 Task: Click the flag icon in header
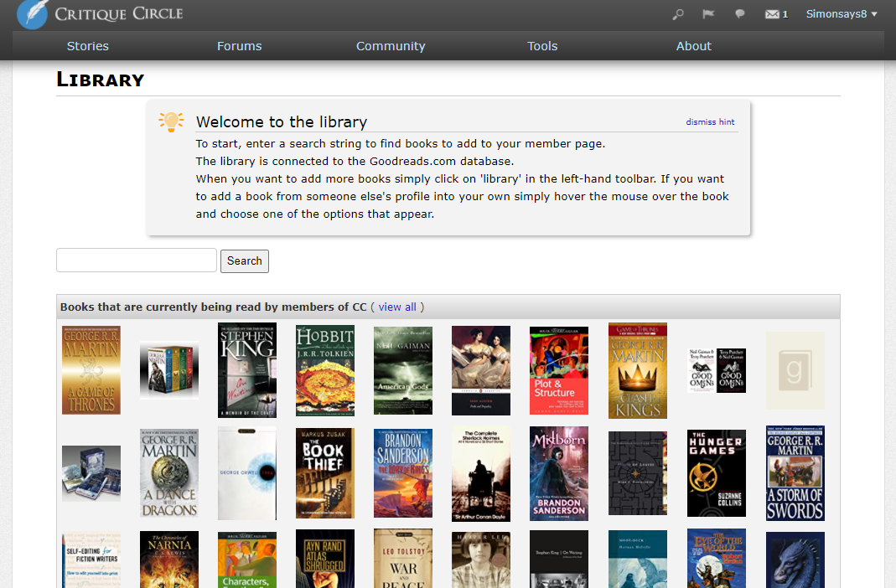[x=708, y=14]
